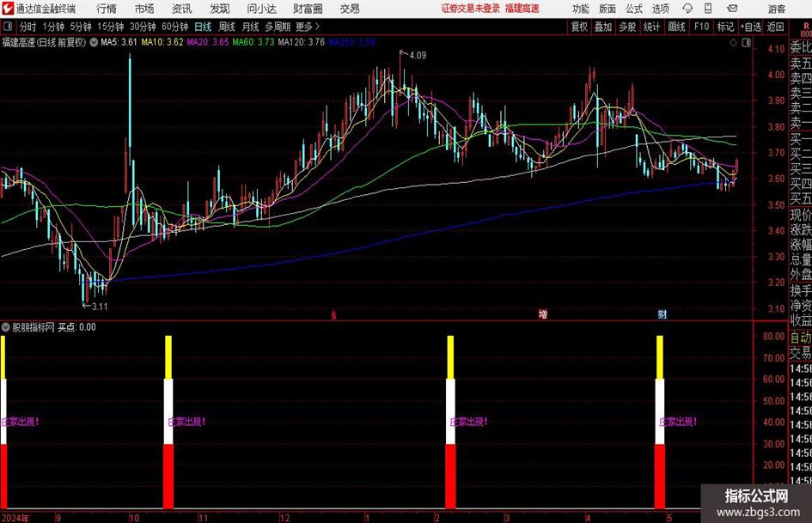Open F10 company info
Viewport: 812px width, 523px height.
pos(702,27)
